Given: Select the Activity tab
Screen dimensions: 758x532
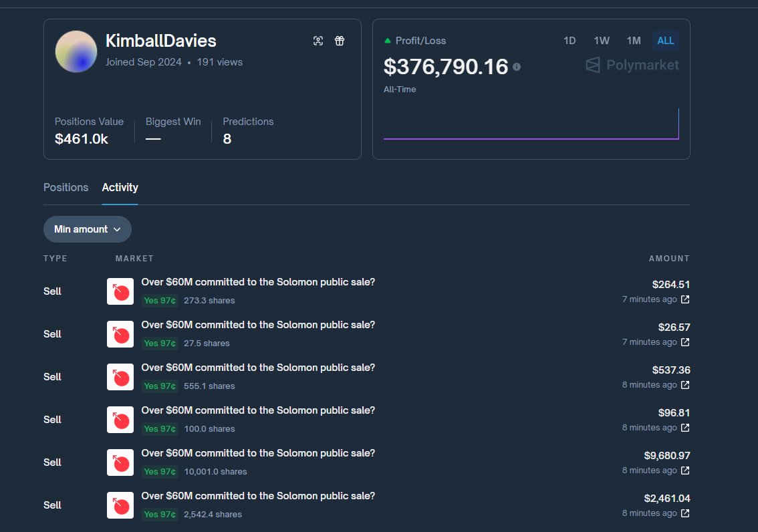Looking at the screenshot, I should (x=120, y=188).
